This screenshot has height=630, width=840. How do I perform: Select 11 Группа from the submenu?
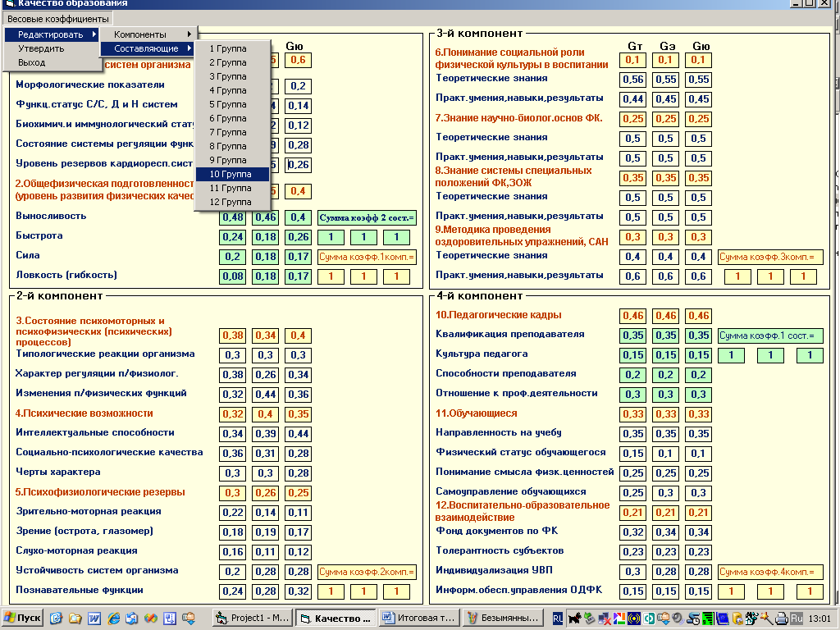point(232,188)
